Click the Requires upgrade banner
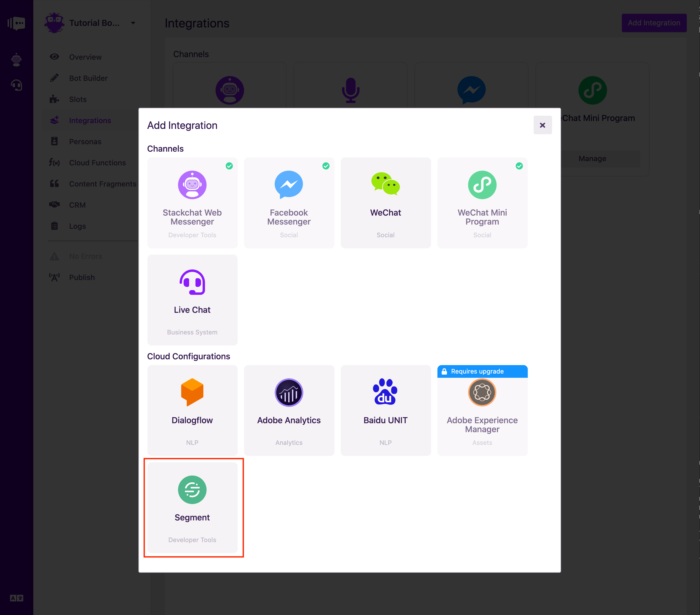700x615 pixels. [482, 371]
